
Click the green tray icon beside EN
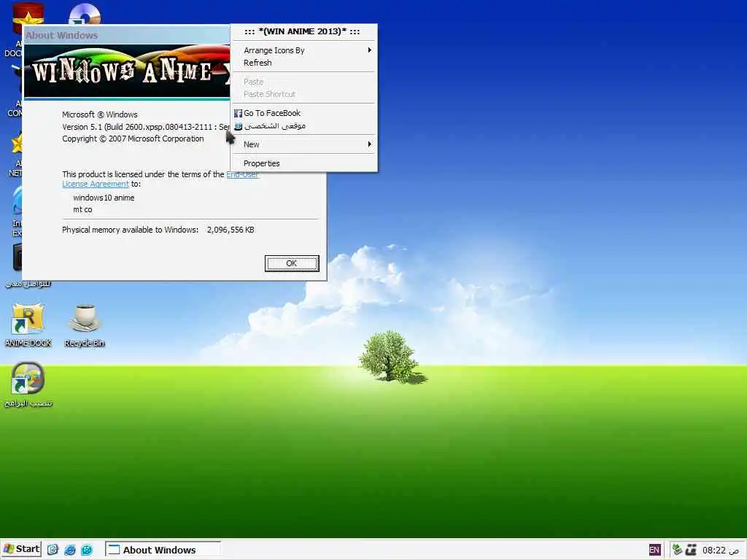pos(677,550)
